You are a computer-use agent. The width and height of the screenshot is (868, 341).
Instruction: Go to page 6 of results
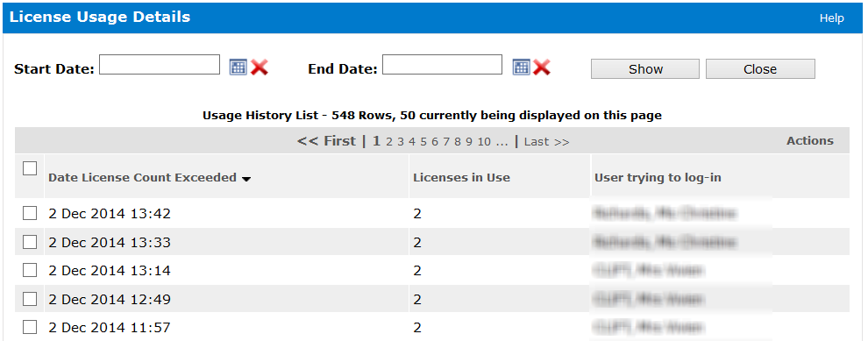coord(435,142)
